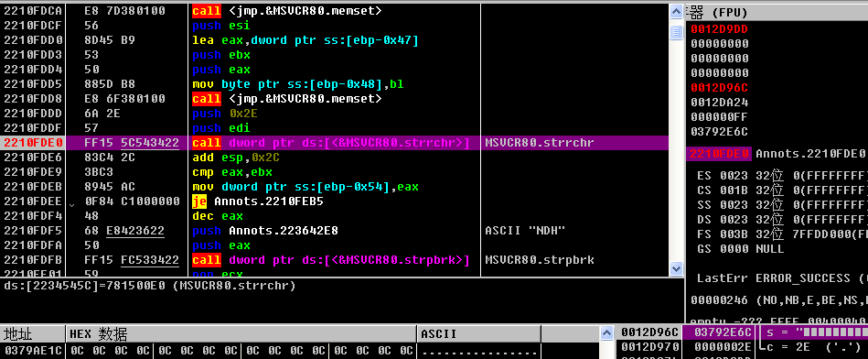Select the call strpbrk instruction
868x359 pixels.
click(330, 260)
